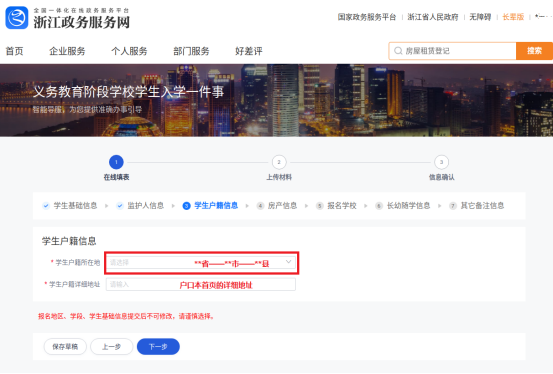This screenshot has width=553, height=374.
Task: Click step 3 circle 信息确认
Action: coord(442,162)
